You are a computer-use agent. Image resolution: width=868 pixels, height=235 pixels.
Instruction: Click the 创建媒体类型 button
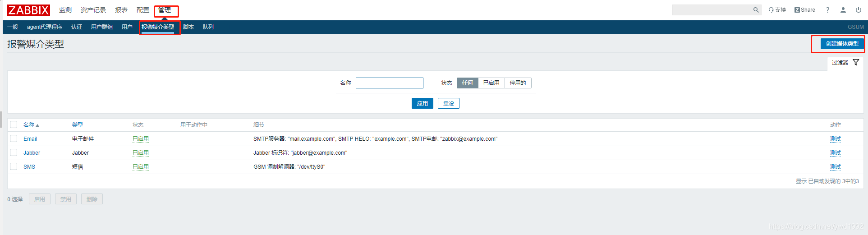pos(842,44)
